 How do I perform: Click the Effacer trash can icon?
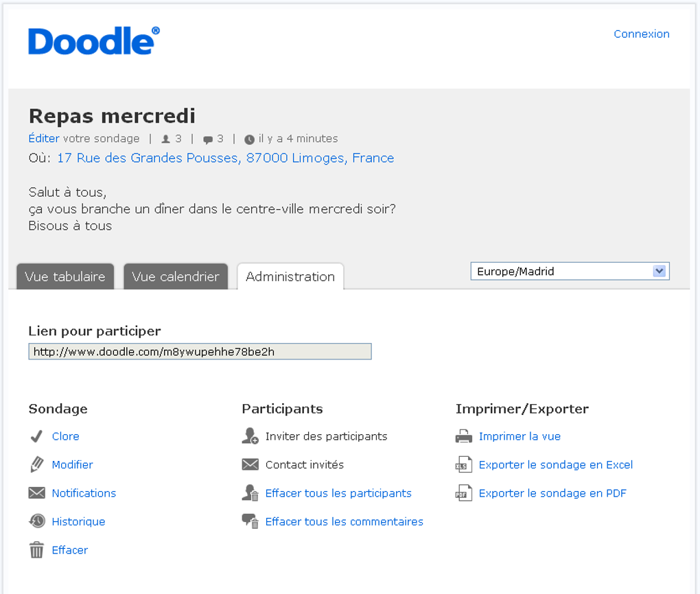coord(37,549)
